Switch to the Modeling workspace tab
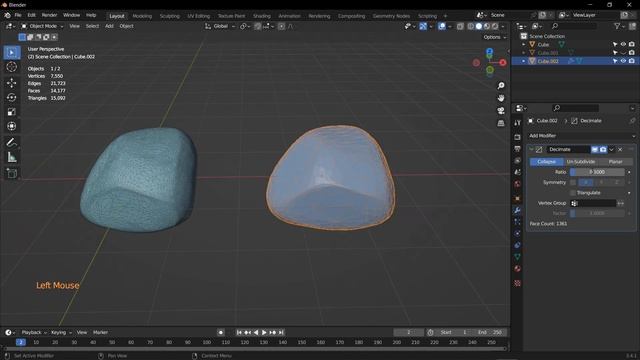Screen dimensions: 640x360 click(142, 16)
